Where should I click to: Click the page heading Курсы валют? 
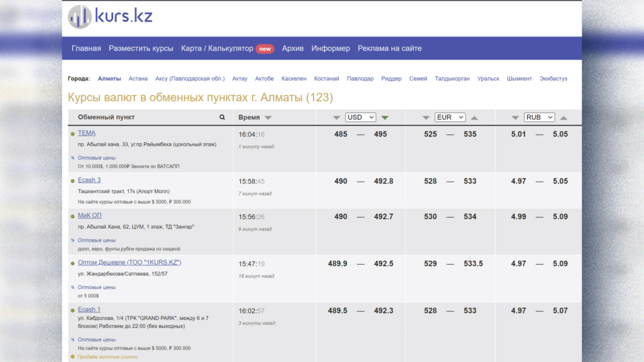coord(201,97)
